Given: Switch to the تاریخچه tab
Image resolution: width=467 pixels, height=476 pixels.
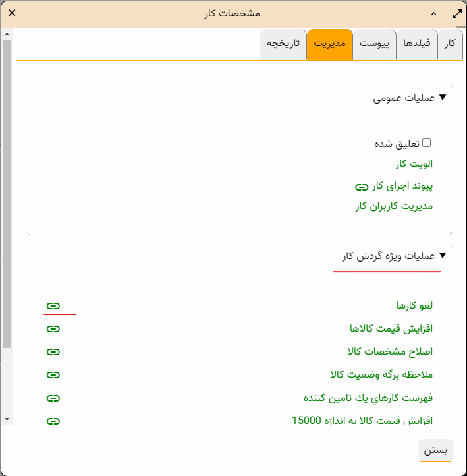Looking at the screenshot, I should click(x=283, y=44).
